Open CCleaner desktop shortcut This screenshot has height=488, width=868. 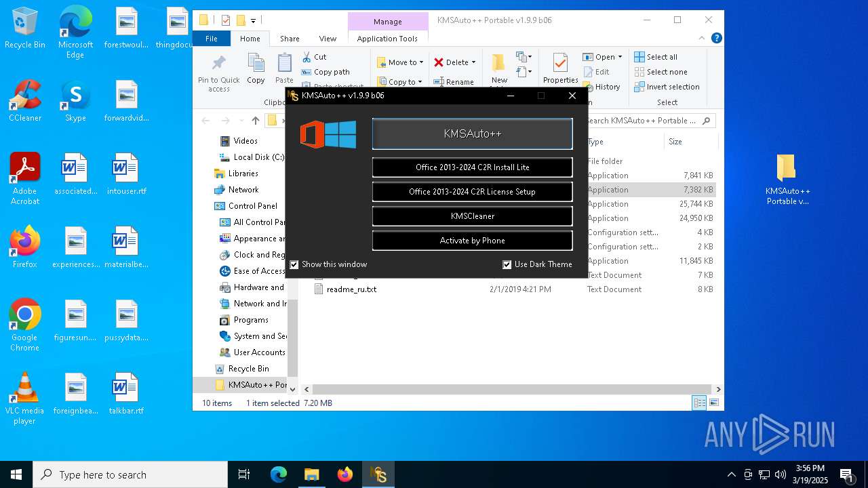click(25, 101)
